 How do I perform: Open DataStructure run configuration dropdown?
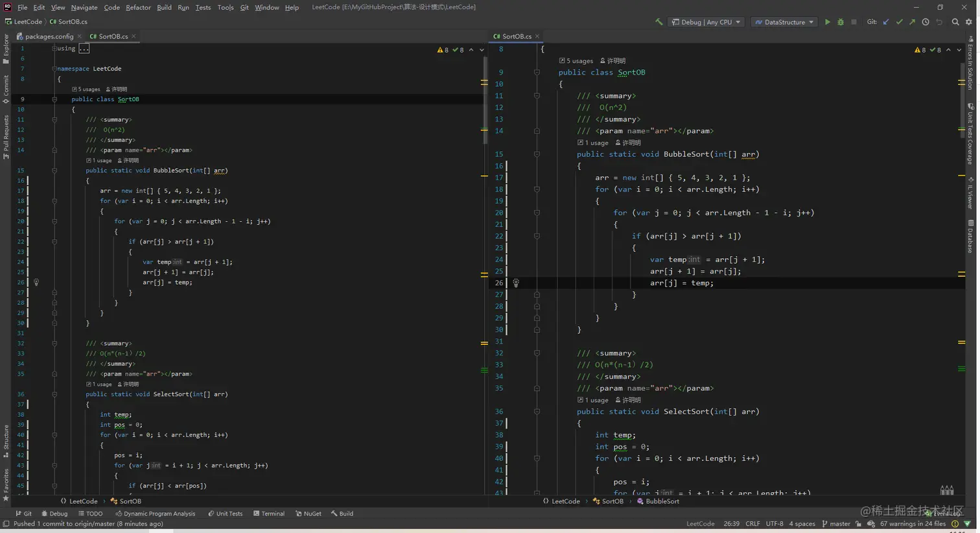(x=784, y=22)
